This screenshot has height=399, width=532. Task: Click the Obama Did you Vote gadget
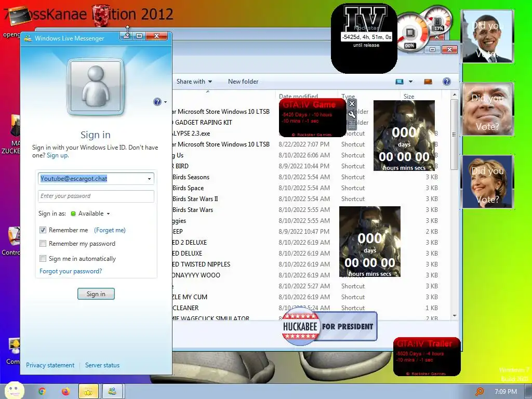coord(487,36)
